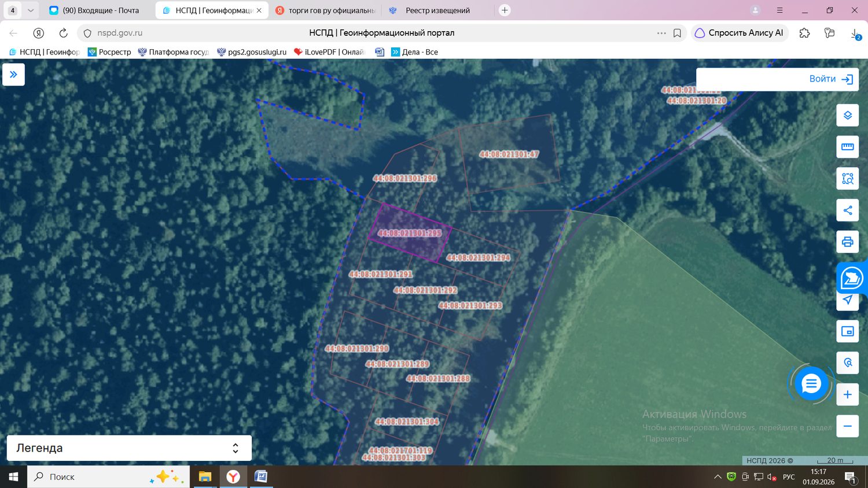Open the iLovePDF bookmark
Viewport: 868px width, 488px height.
pyautogui.click(x=329, y=52)
